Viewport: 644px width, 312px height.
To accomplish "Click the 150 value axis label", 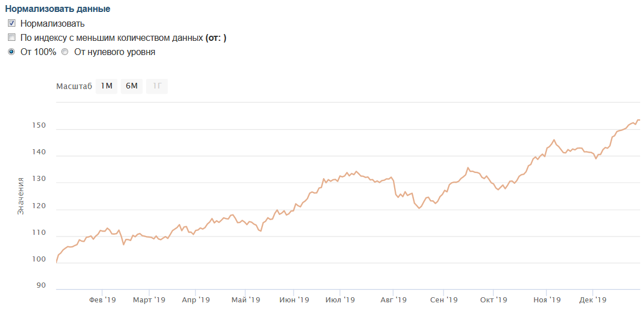I will coord(39,125).
